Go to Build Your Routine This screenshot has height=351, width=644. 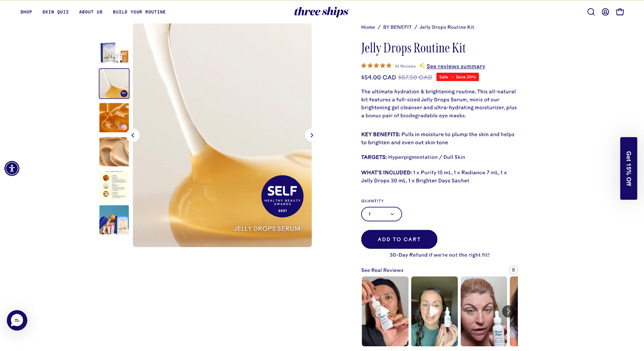pyautogui.click(x=139, y=12)
